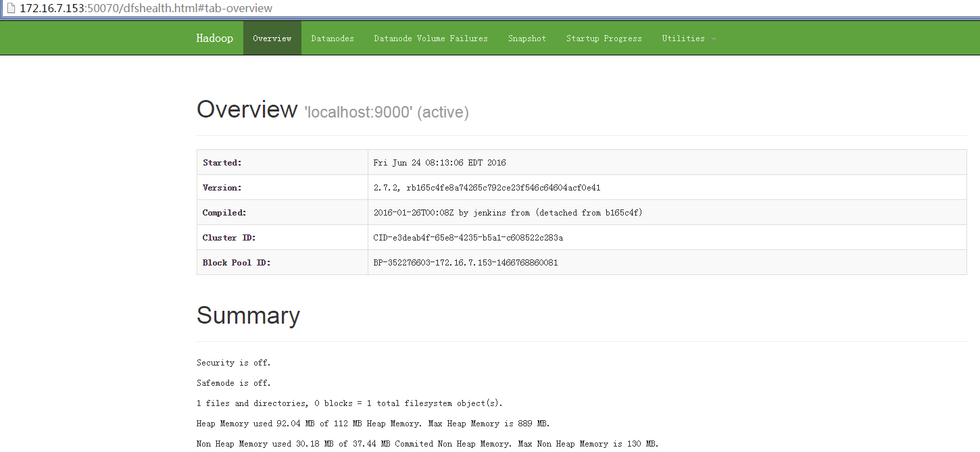This screenshot has height=452, width=980.
Task: Select the block pool ID value BP-352276603
Action: coord(466,263)
